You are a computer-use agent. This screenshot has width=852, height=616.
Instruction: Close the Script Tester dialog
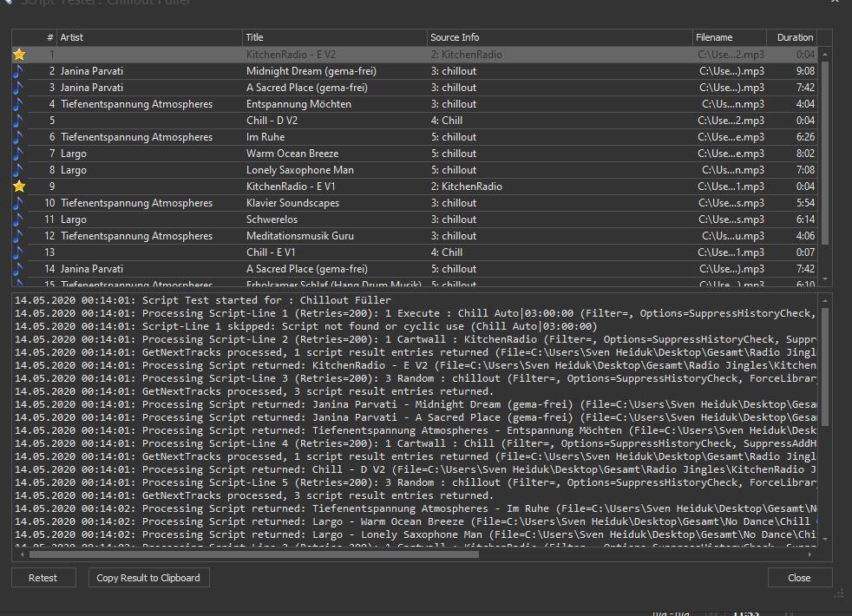[x=799, y=578]
